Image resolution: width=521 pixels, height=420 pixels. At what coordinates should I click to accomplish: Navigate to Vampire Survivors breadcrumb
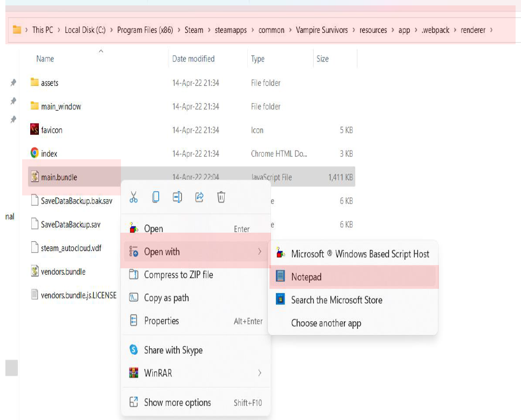[x=322, y=30]
